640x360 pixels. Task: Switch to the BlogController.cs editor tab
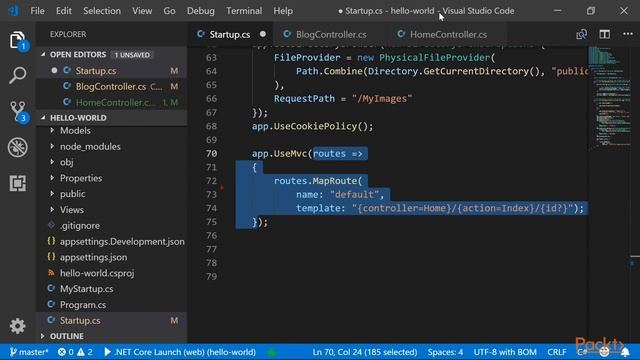331,34
